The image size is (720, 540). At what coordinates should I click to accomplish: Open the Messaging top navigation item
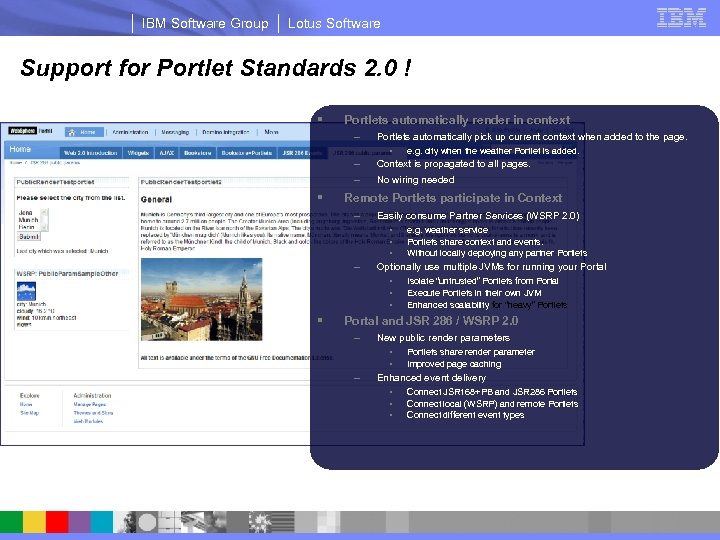pyautogui.click(x=175, y=132)
